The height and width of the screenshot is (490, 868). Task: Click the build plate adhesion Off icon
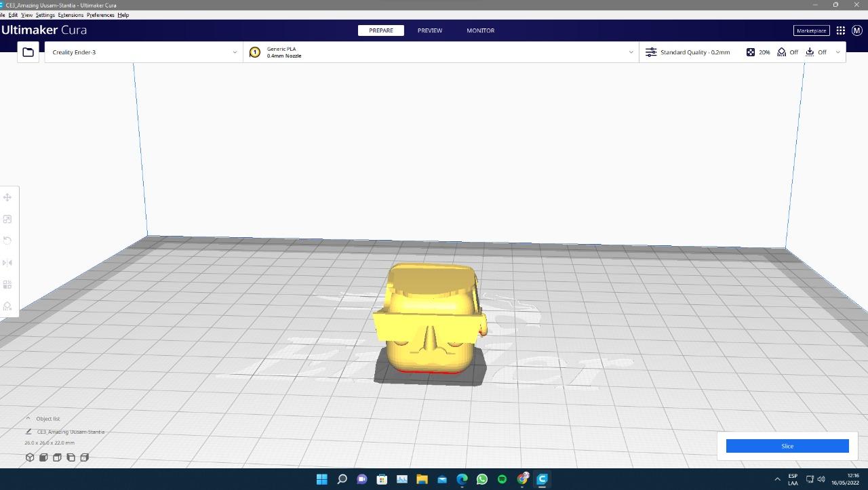click(810, 52)
